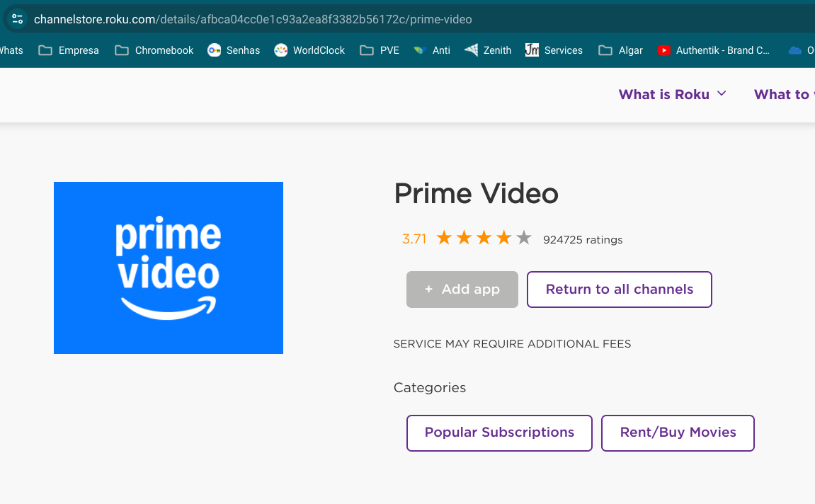This screenshot has width=815, height=504.
Task: Click the 3.71 rating score
Action: pyautogui.click(x=414, y=239)
